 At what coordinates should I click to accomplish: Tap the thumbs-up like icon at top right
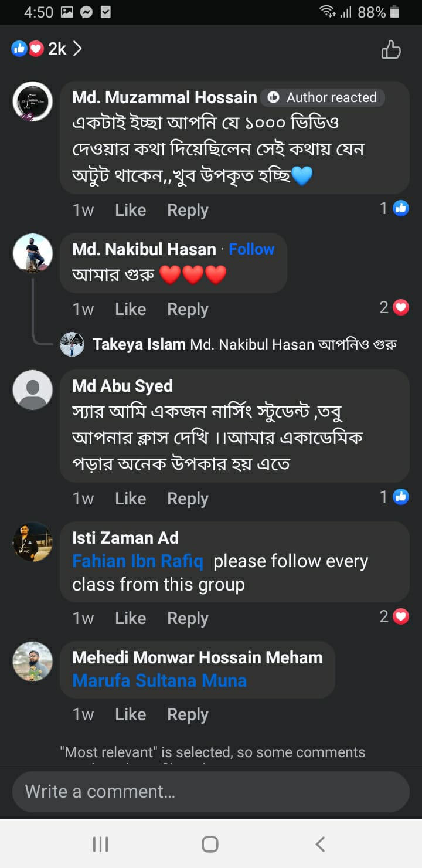tap(391, 50)
